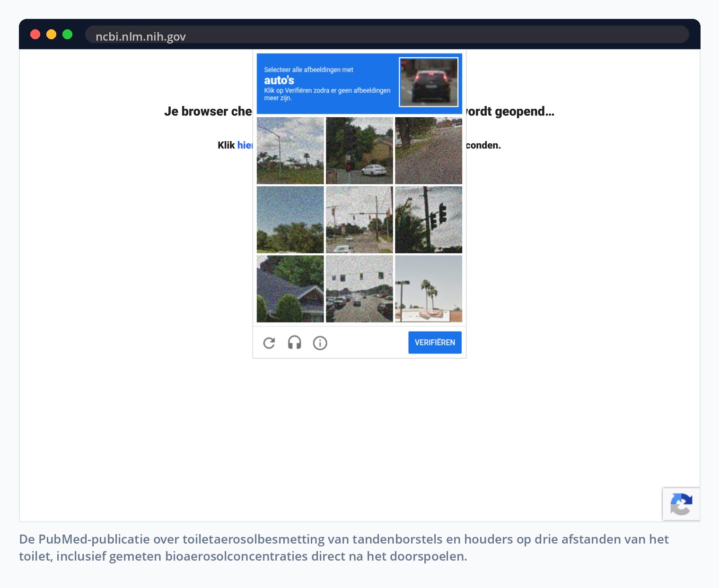
Task: Click the caption beginning 'De PubMed-publicatie over'
Action: [344, 548]
